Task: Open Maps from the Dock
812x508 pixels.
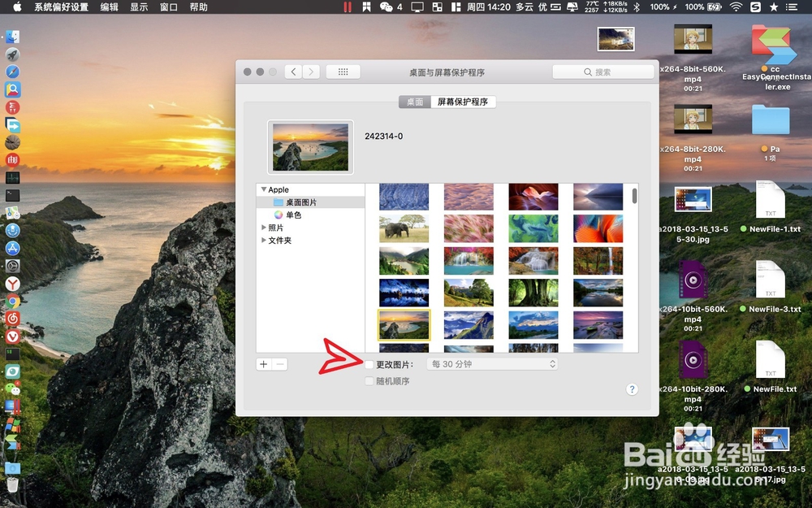Action: pos(12,211)
